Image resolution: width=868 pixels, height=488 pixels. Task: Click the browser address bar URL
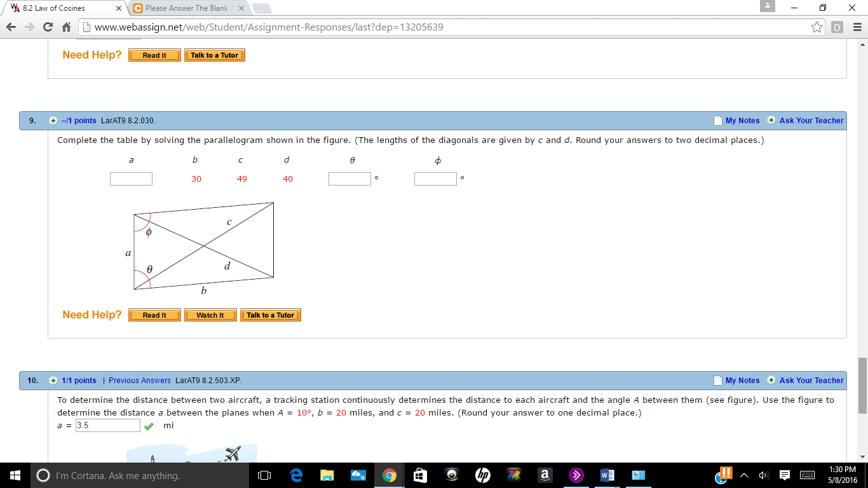click(x=269, y=27)
